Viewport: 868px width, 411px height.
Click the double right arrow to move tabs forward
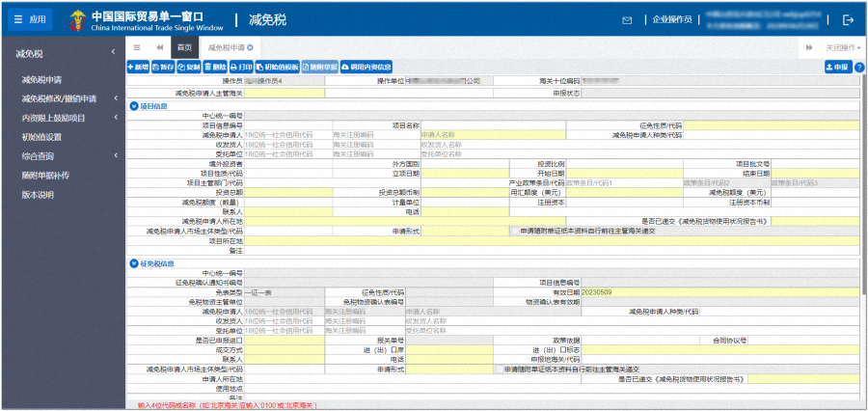point(809,47)
